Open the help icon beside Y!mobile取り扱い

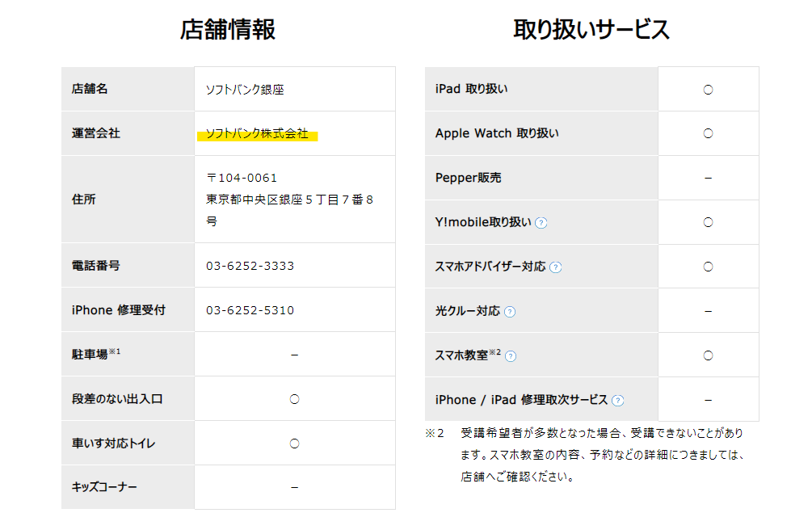541,223
